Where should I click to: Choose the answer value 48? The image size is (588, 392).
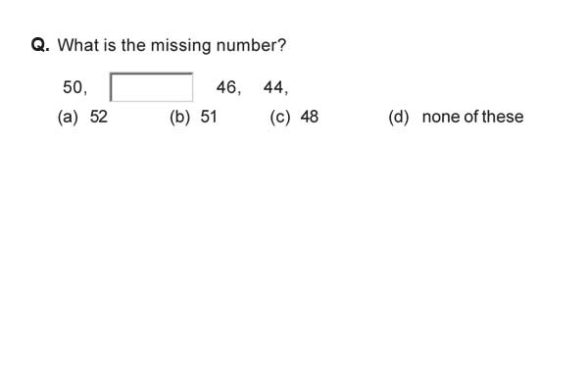click(310, 117)
